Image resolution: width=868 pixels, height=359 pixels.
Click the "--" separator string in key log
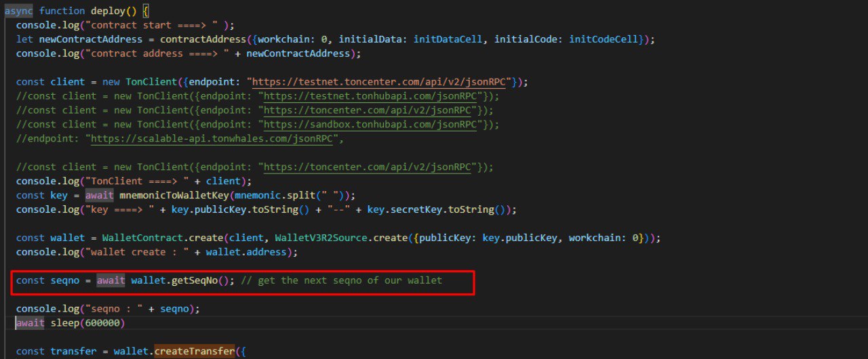(x=338, y=210)
